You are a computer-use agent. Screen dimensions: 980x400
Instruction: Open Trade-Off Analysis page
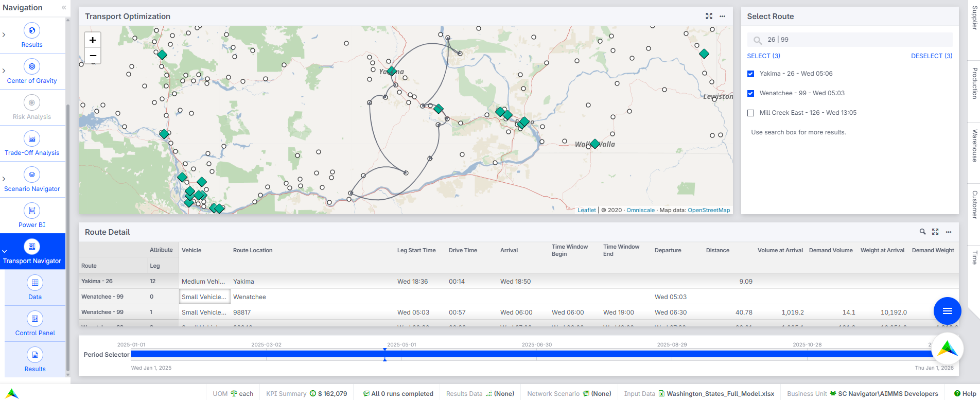click(x=32, y=144)
